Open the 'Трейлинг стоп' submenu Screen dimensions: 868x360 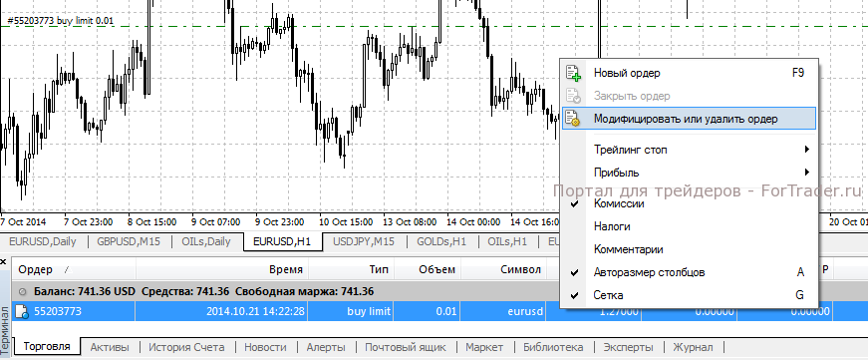[689, 150]
